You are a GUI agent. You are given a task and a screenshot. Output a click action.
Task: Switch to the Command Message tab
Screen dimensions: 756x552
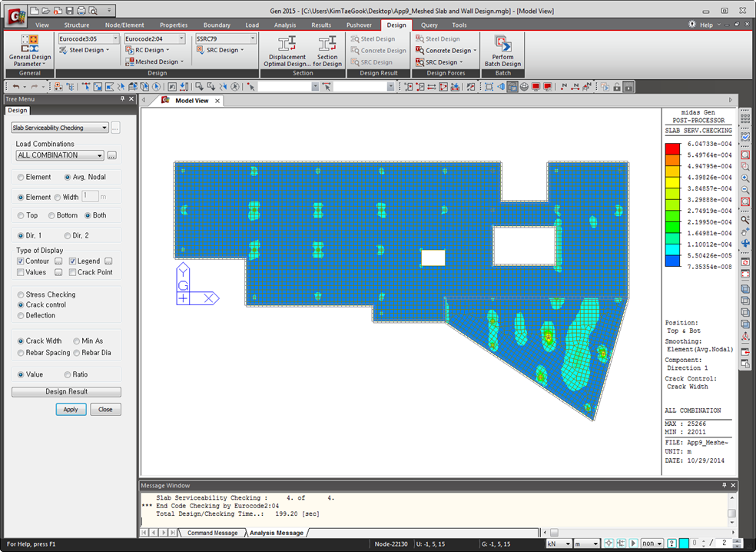212,533
